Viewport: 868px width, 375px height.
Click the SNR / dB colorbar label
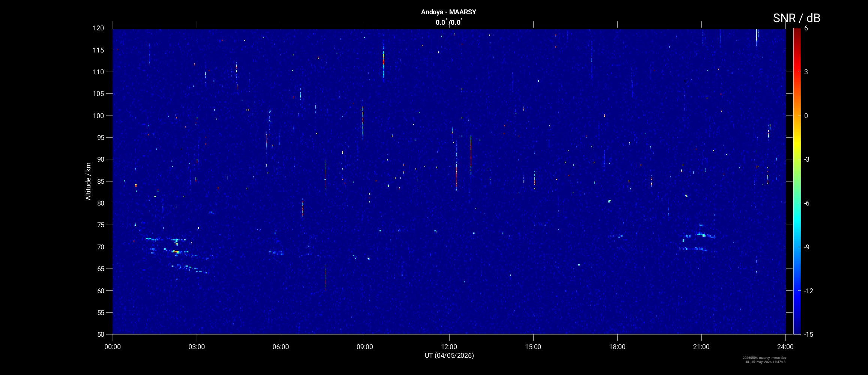coord(796,18)
